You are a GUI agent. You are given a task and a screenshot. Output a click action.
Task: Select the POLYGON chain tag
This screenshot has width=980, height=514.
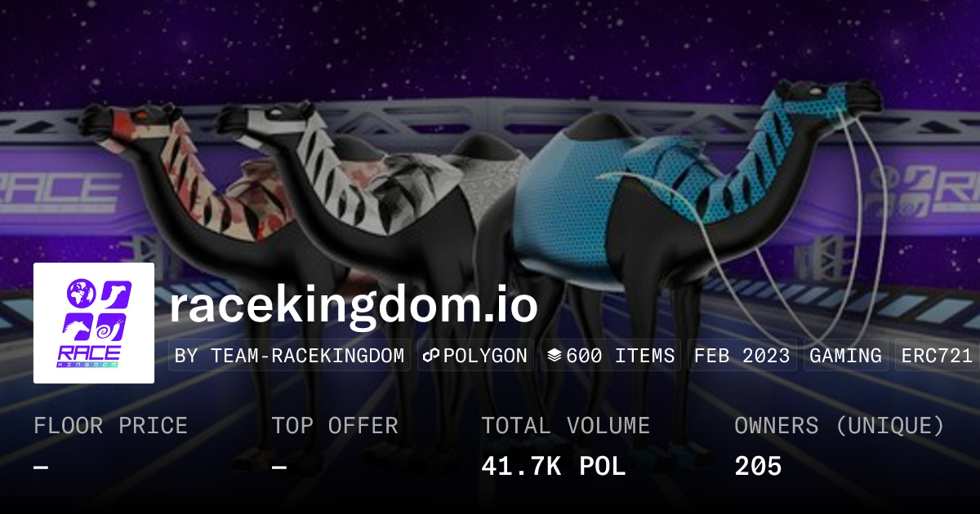[475, 356]
